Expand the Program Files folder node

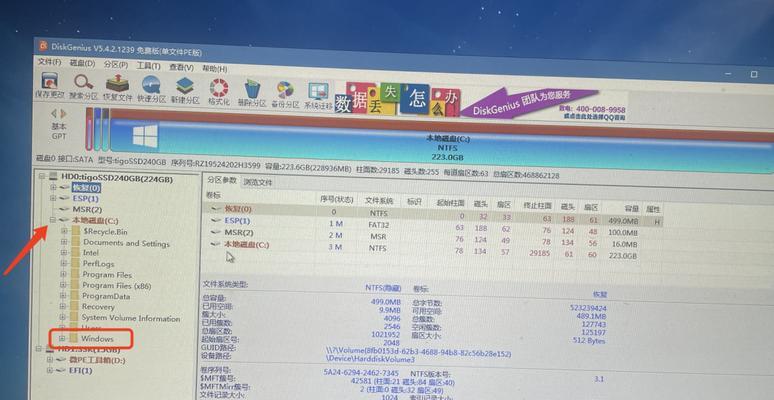pos(63,275)
